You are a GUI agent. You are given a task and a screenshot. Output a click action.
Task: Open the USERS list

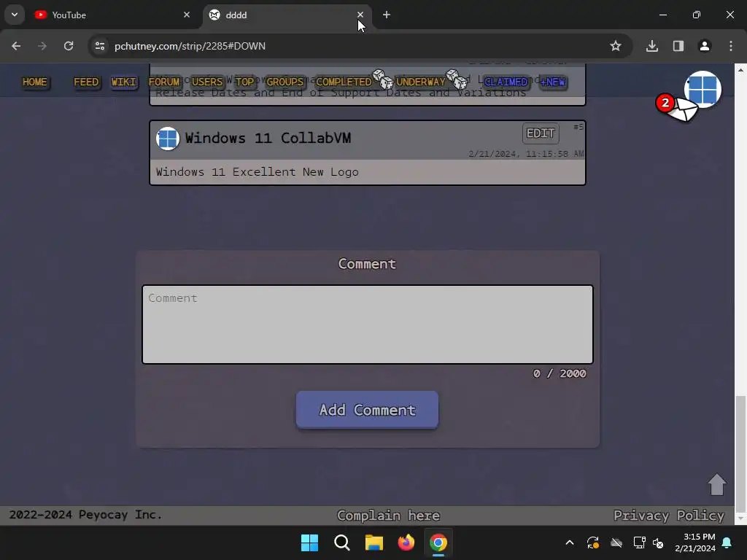point(207,82)
